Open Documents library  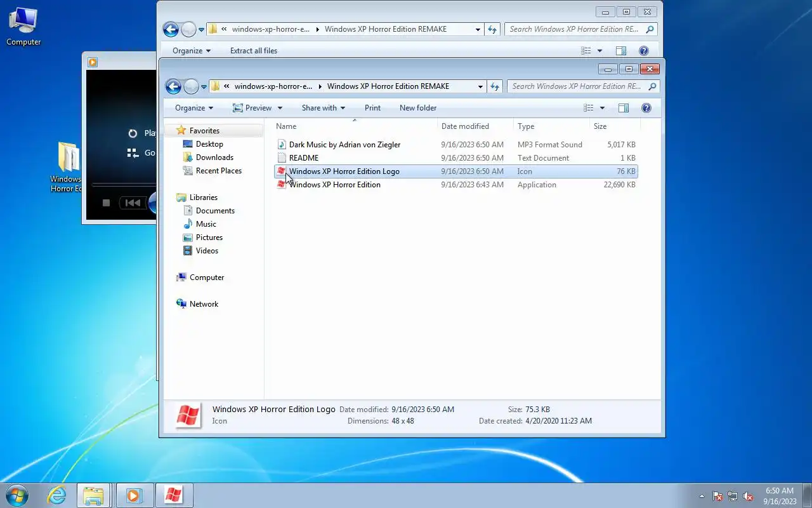point(215,211)
